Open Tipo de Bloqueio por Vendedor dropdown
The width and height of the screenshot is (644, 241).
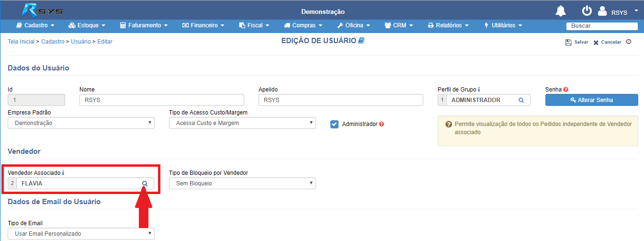(x=242, y=184)
